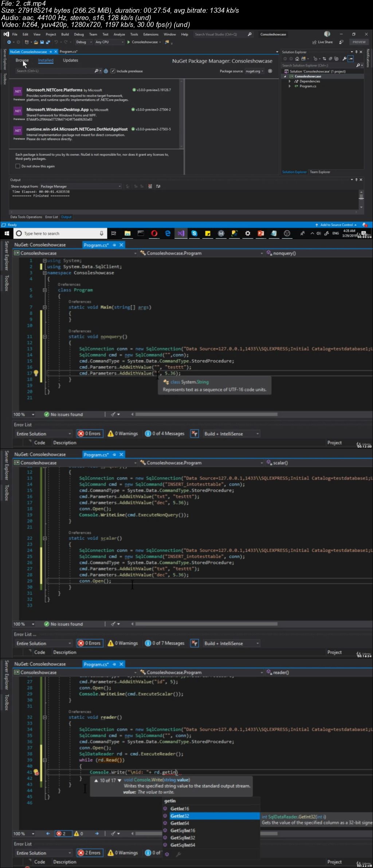This screenshot has width=373, height=868.
Task: Switch to the Browse tab in NuGet
Action: point(22,60)
